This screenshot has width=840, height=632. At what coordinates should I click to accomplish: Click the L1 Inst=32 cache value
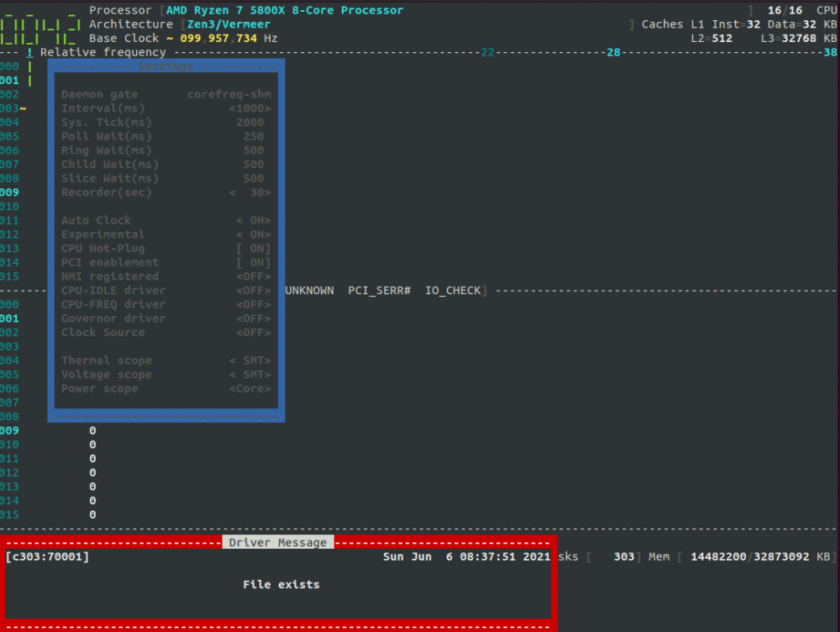click(x=726, y=24)
